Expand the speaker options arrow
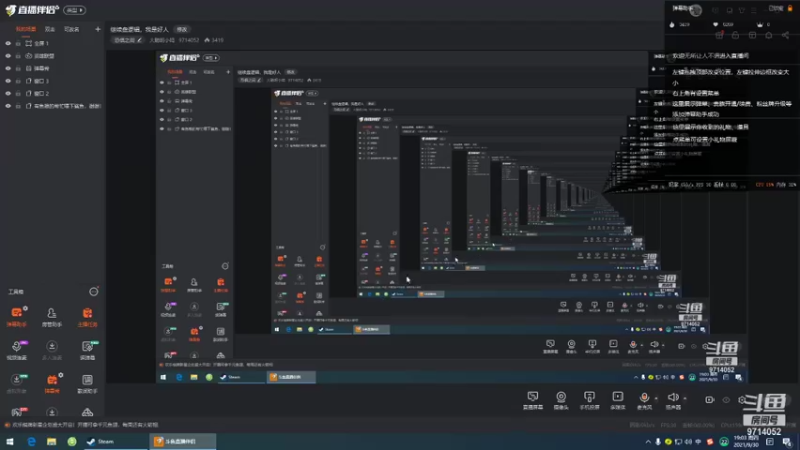 pyautogui.click(x=685, y=398)
